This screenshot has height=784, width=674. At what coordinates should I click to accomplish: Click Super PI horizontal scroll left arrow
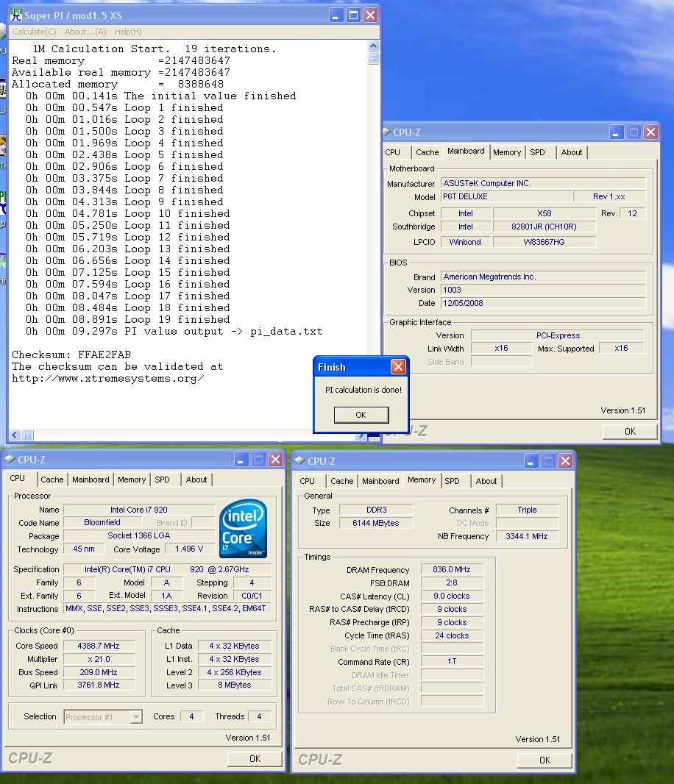pos(15,435)
